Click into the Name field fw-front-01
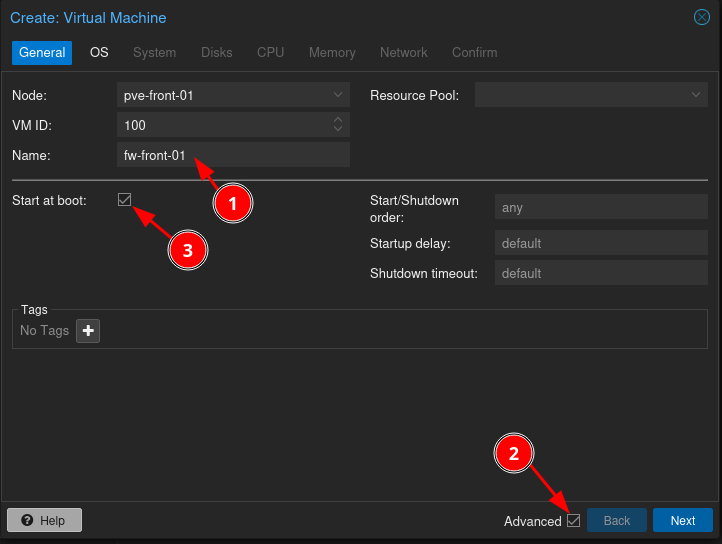The image size is (722, 544). click(232, 155)
